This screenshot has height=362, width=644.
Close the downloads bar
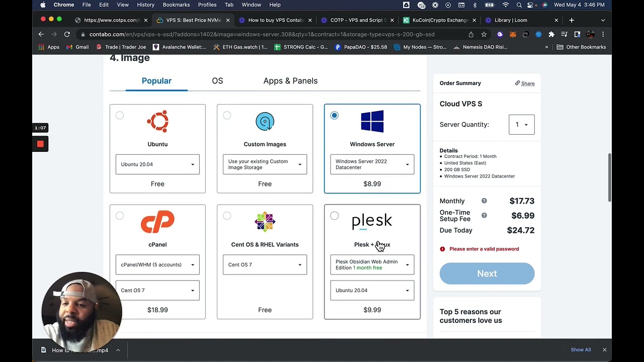tap(604, 350)
